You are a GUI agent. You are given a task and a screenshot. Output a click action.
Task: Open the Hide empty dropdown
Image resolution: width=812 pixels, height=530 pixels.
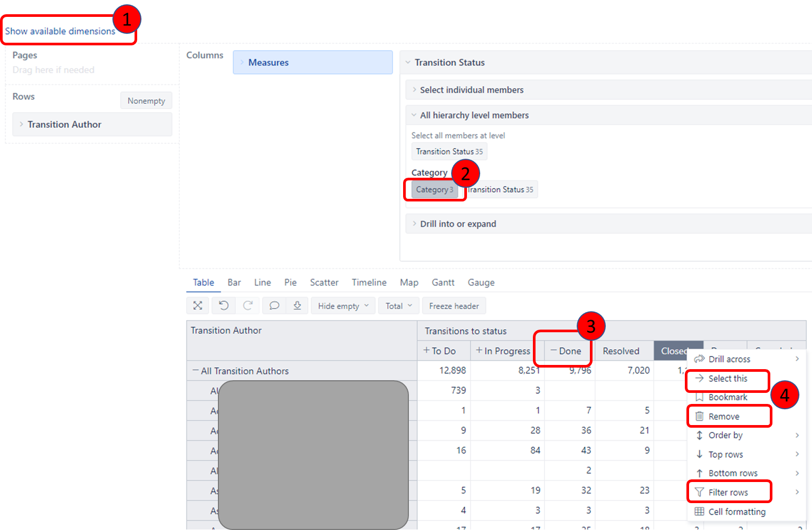coord(343,306)
